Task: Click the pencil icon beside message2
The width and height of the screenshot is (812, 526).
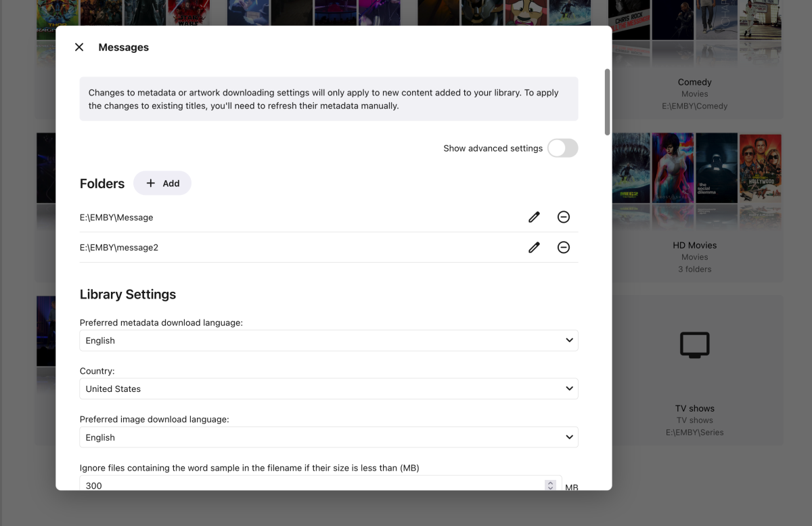Action: pos(534,247)
